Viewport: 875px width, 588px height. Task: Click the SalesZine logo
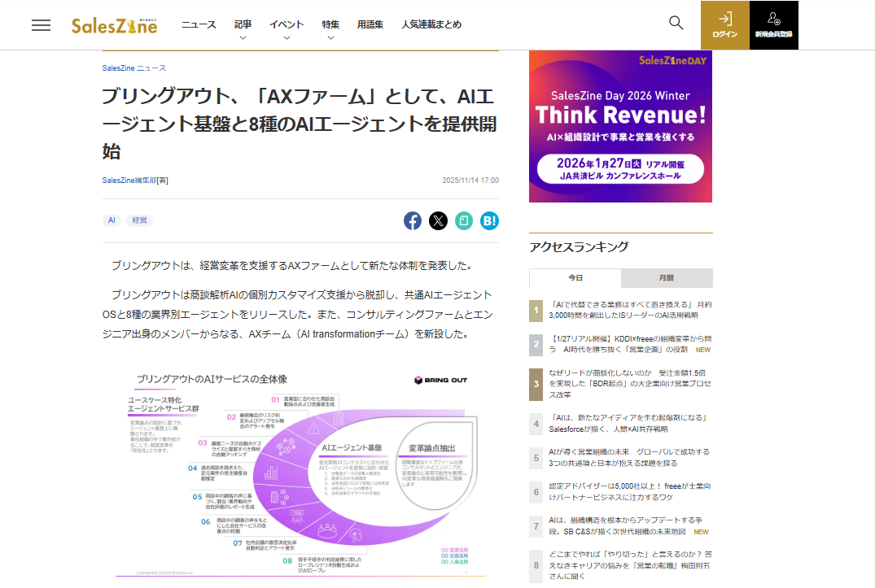[113, 25]
